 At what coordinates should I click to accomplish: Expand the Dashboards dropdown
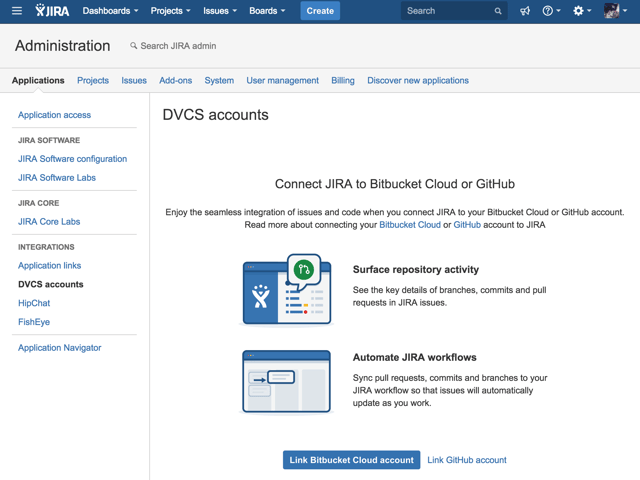110,11
